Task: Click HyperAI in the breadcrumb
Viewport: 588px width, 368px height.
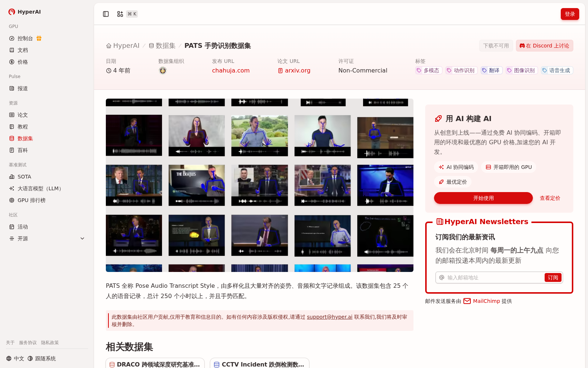Action: tap(123, 46)
